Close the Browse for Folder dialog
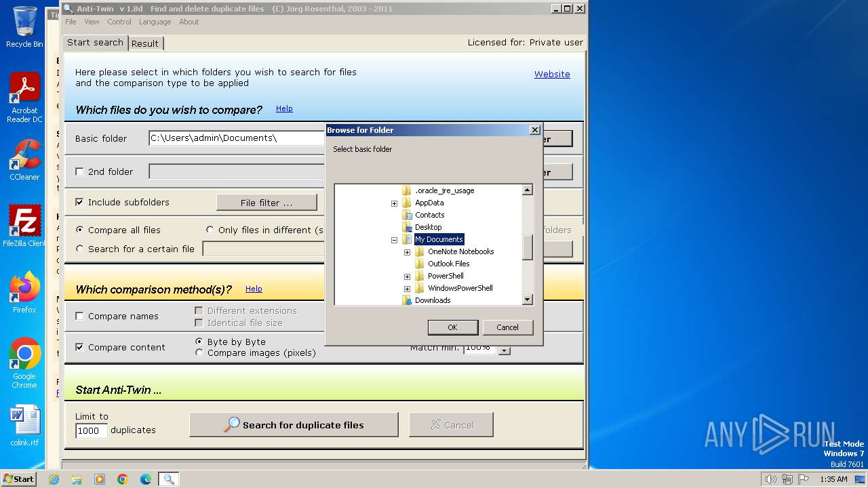Image resolution: width=868 pixels, height=488 pixels. (x=534, y=129)
